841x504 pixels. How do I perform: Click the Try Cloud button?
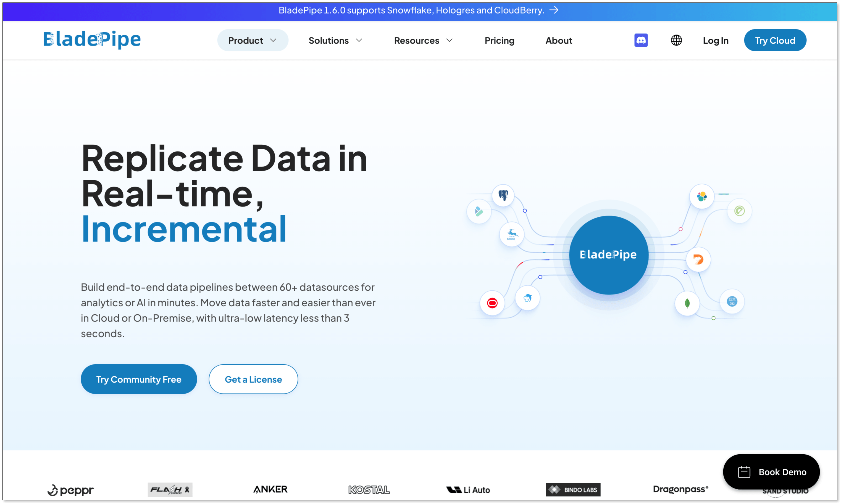point(775,40)
